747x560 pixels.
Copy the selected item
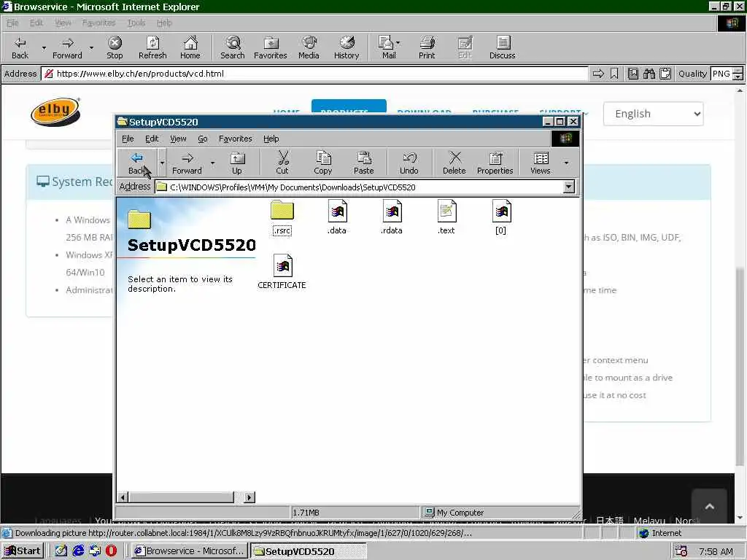[323, 163]
